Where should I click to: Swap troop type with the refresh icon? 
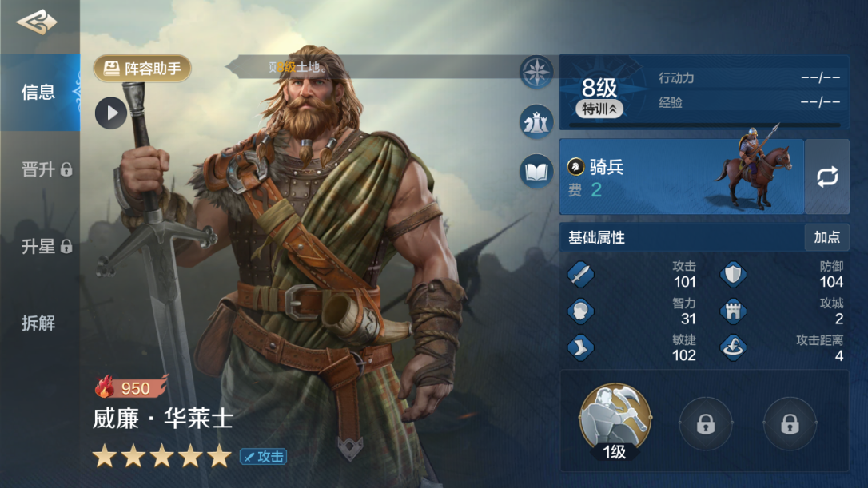coord(827,177)
